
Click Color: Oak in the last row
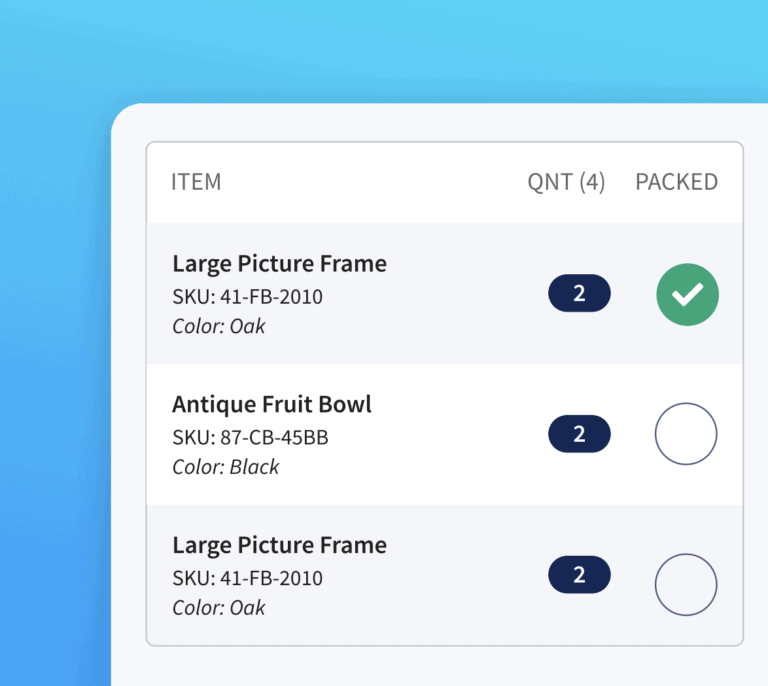click(x=219, y=607)
